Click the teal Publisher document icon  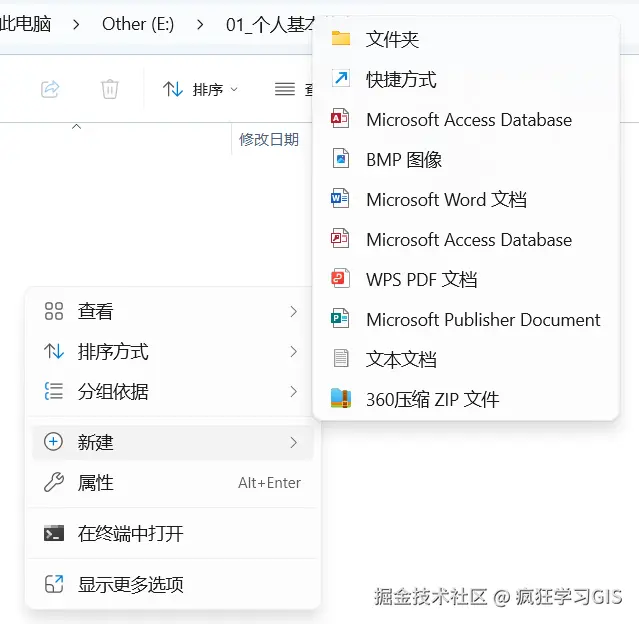340,318
